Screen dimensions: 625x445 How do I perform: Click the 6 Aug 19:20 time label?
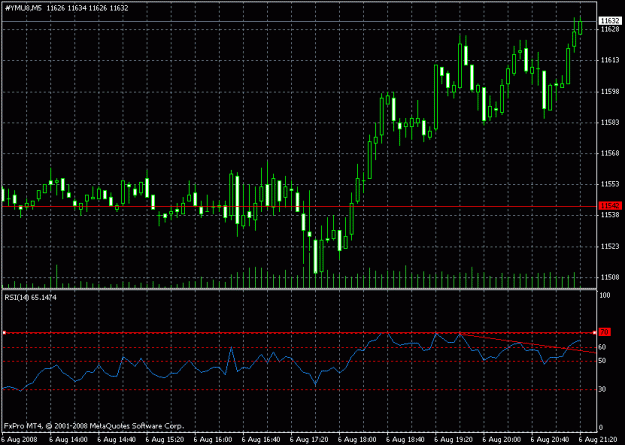pyautogui.click(x=454, y=439)
